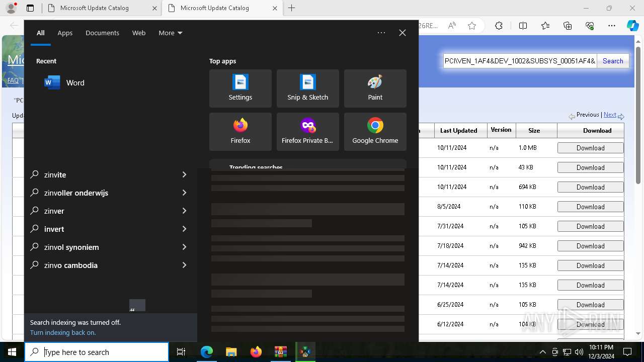Open the More dropdown filter
The width and height of the screenshot is (644, 362).
[171, 33]
